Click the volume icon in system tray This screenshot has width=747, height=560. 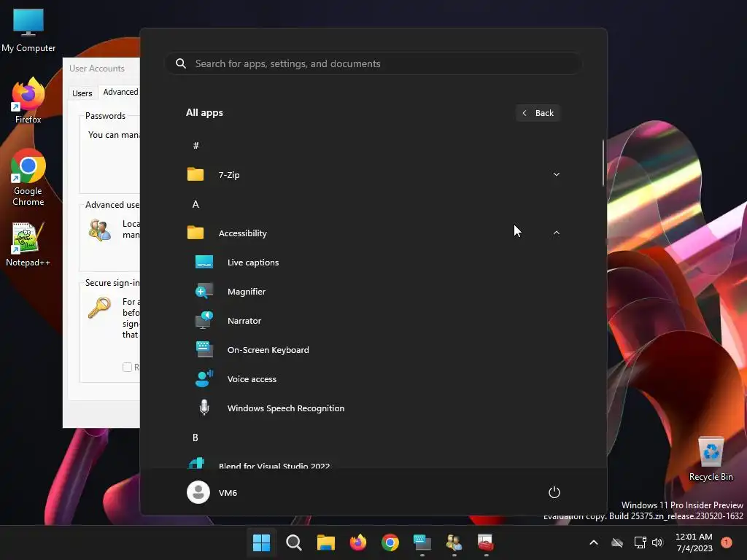point(657,542)
